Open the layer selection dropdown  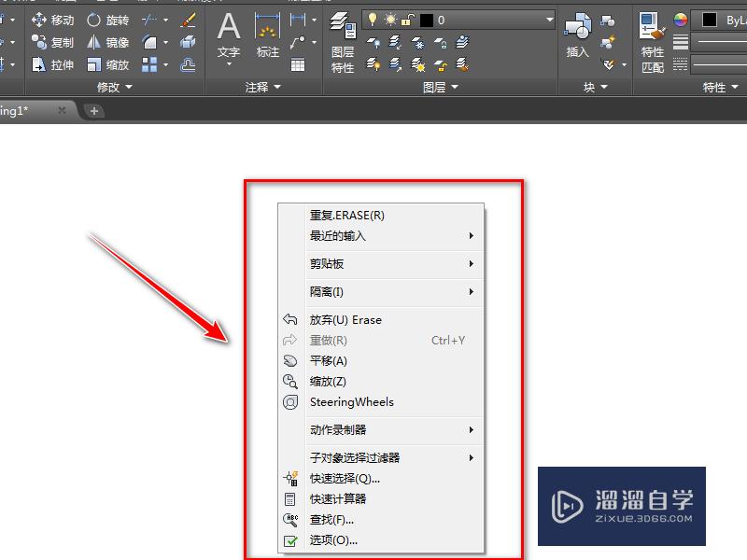[549, 19]
